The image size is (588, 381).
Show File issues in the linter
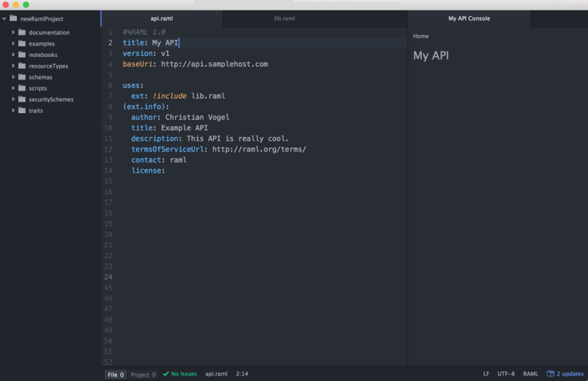115,375
